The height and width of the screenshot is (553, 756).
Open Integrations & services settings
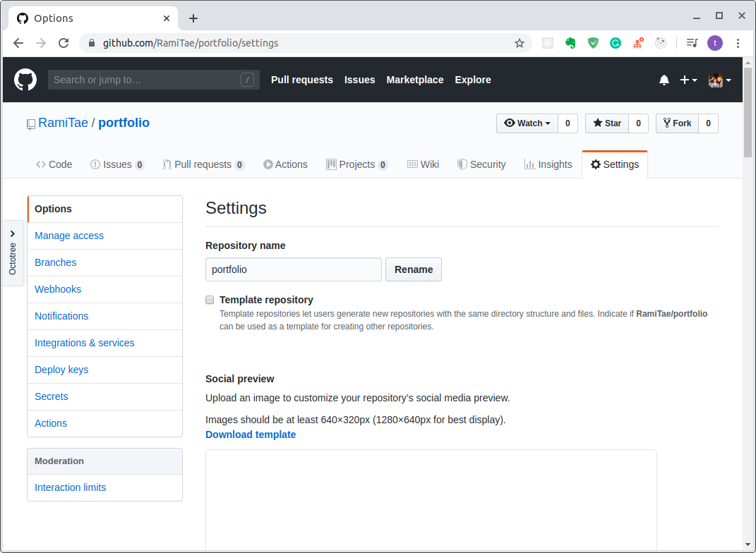pos(105,343)
